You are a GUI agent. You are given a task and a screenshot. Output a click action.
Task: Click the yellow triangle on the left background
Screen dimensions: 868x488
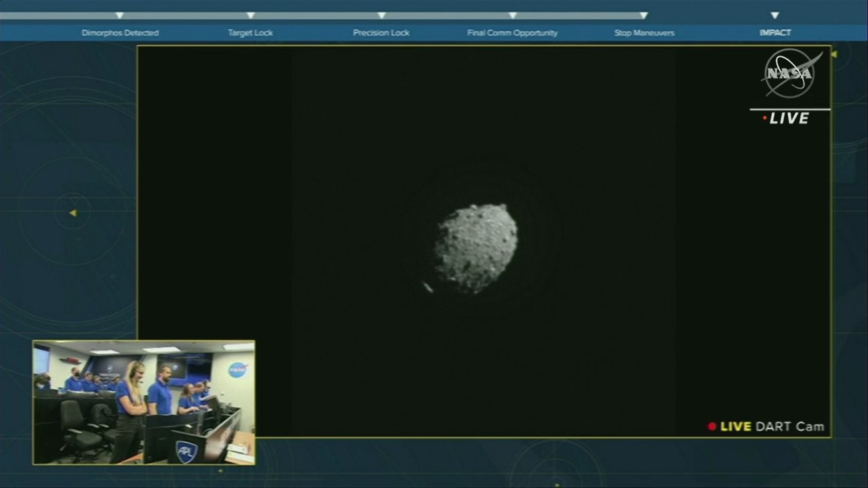pos(73,213)
